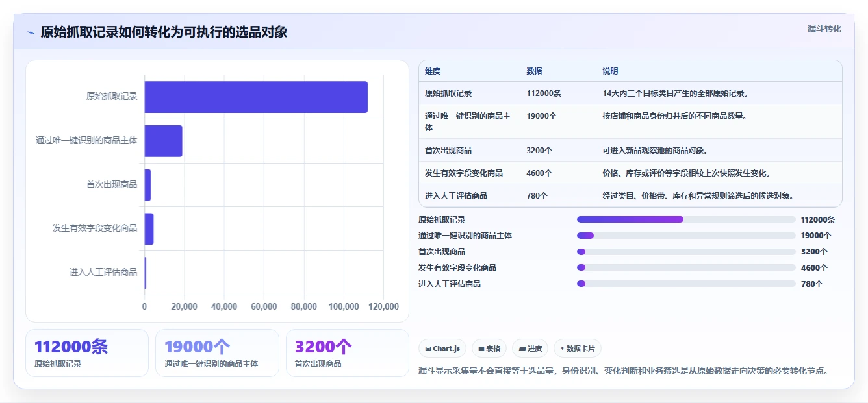Click the 数据卡片 chip

(578, 348)
